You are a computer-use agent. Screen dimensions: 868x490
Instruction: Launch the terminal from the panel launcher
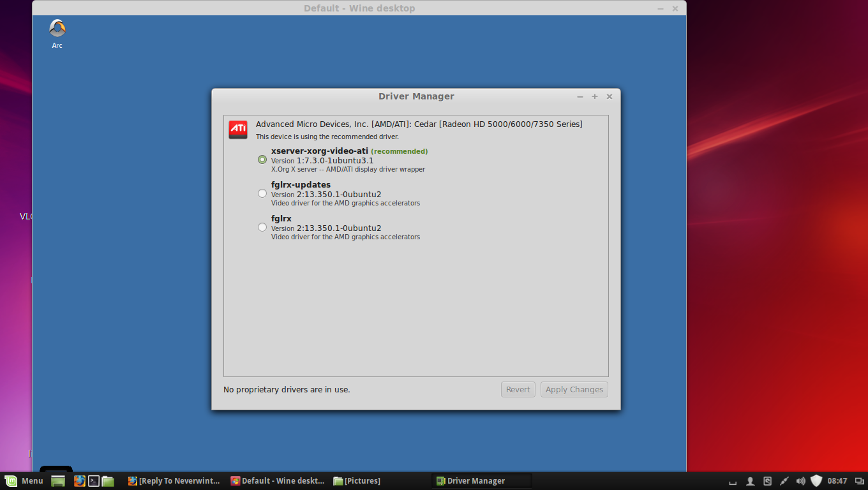[x=94, y=481]
